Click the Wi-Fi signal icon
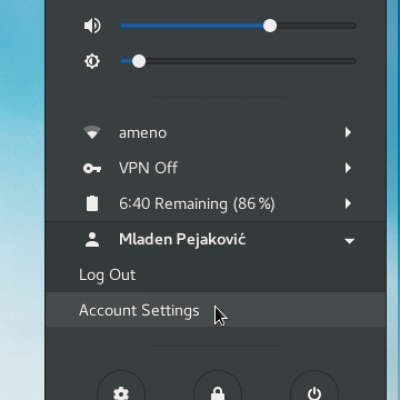The width and height of the screenshot is (400, 400). pos(92,132)
